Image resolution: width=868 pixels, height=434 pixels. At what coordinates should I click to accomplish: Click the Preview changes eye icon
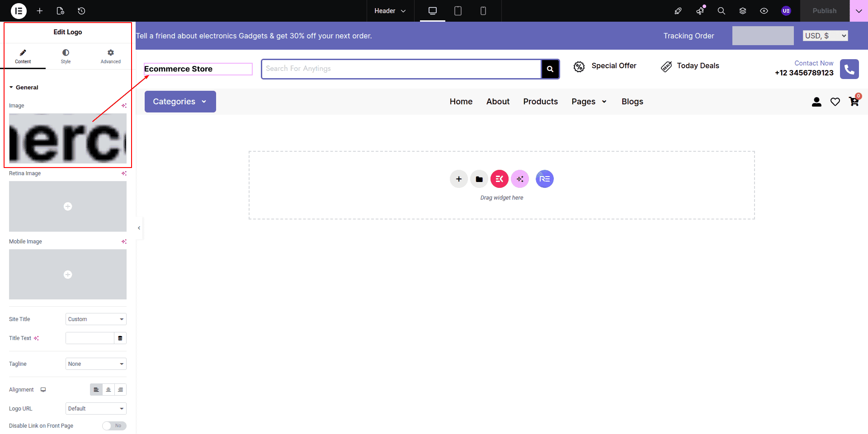click(x=764, y=11)
